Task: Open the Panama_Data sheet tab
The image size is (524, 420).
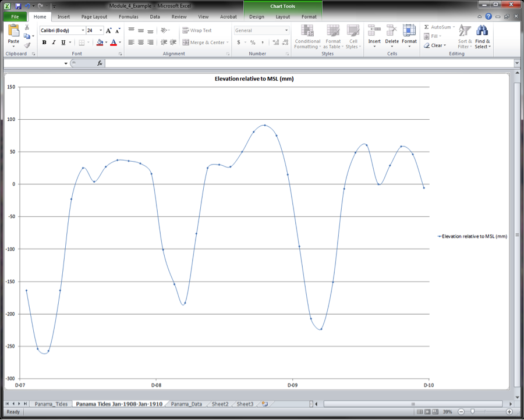Action: click(x=186, y=403)
